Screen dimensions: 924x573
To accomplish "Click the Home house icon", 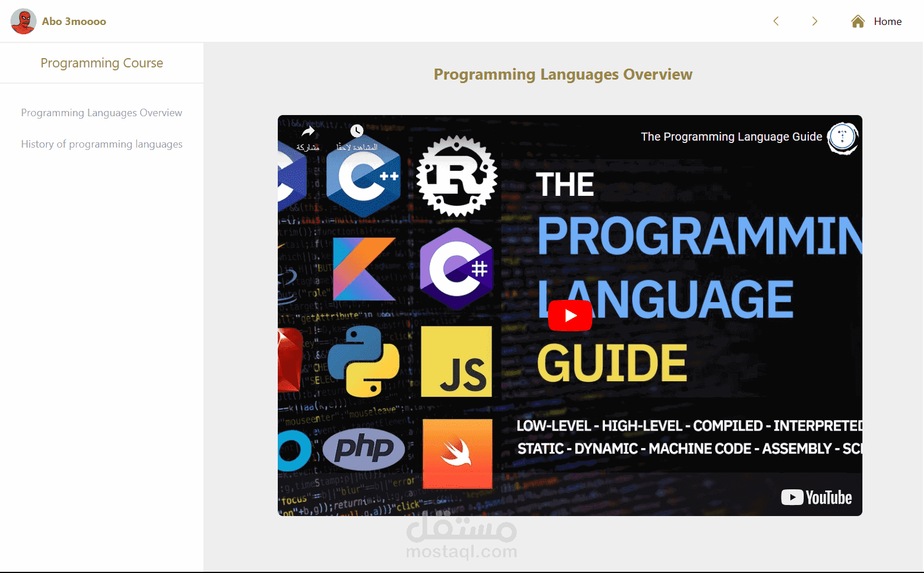I will (x=858, y=21).
